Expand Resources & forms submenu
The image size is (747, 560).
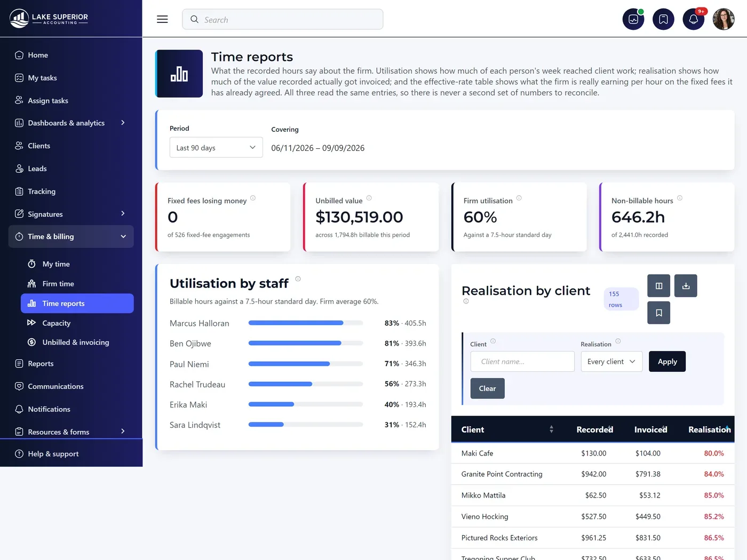(123, 431)
